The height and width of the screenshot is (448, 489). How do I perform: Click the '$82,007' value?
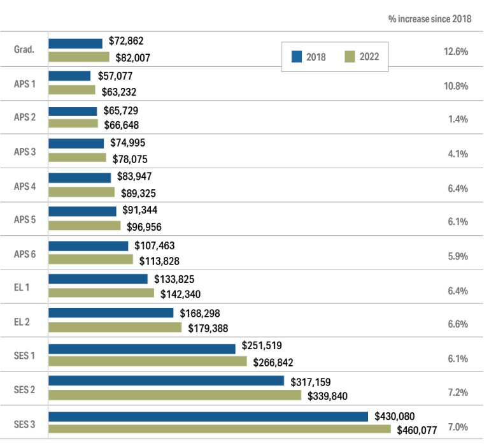coord(133,58)
